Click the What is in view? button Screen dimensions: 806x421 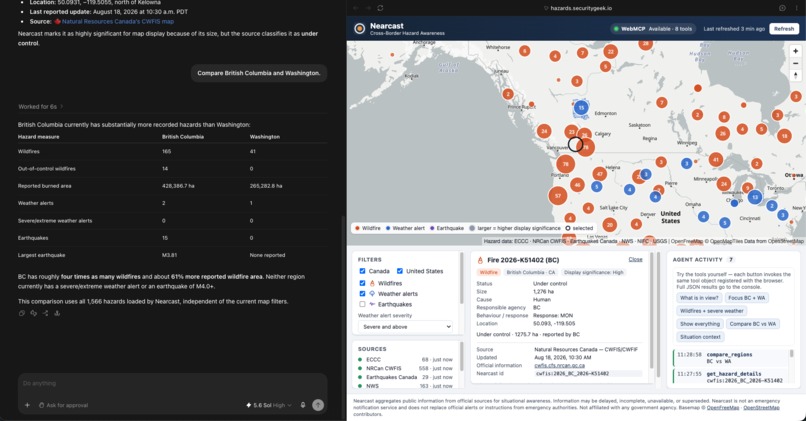click(699, 298)
